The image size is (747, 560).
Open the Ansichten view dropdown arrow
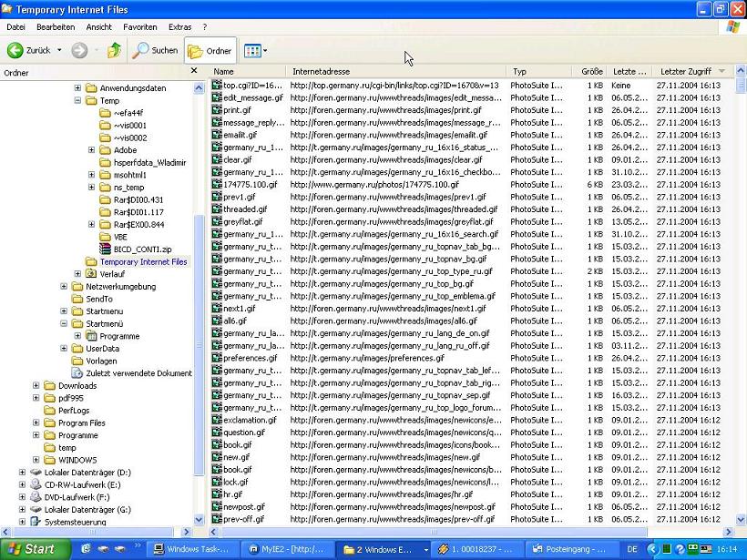pos(265,50)
